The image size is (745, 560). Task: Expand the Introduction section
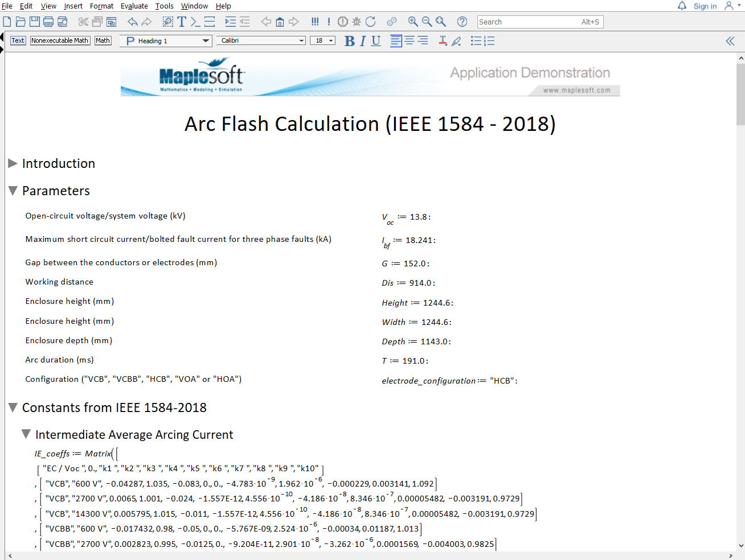click(x=13, y=163)
